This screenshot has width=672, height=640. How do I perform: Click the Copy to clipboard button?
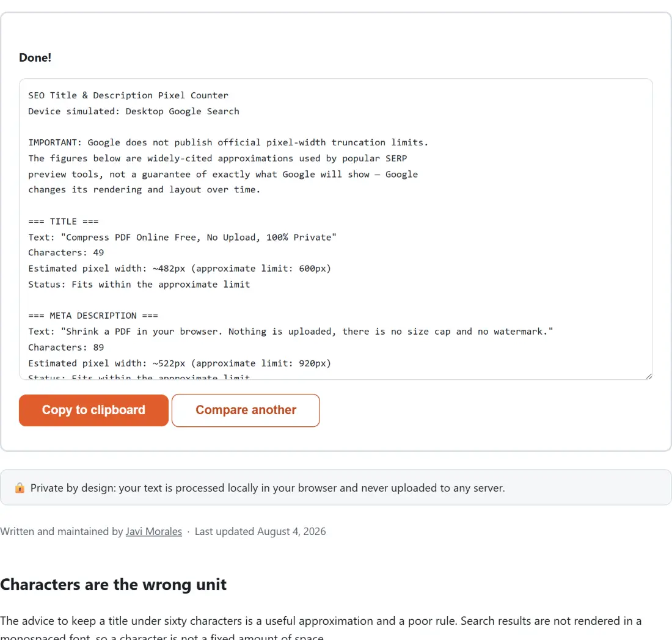tap(93, 410)
